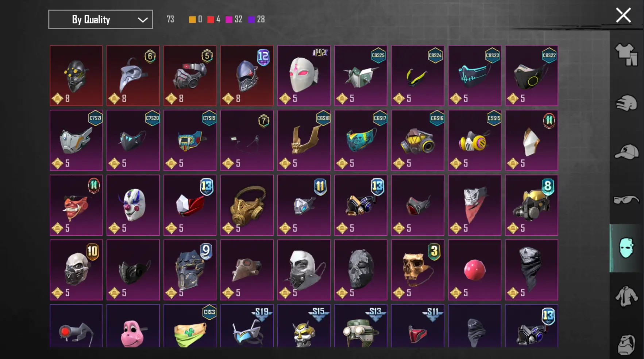644x359 pixels.
Task: Open the glasses category icon
Action: [x=626, y=200]
